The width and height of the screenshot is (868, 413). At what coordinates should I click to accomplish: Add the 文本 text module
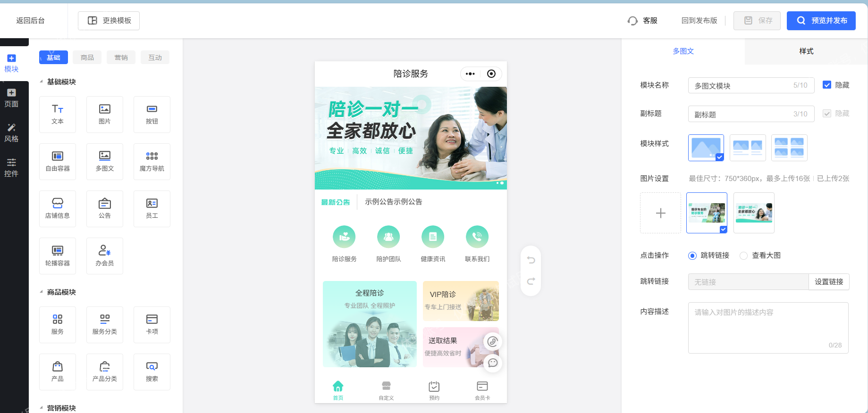click(58, 115)
